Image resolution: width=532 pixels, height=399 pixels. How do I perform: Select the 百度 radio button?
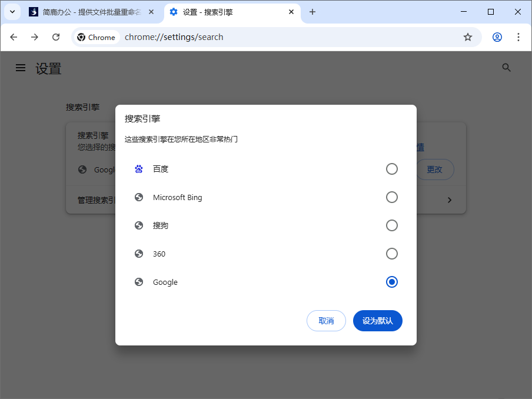(392, 169)
